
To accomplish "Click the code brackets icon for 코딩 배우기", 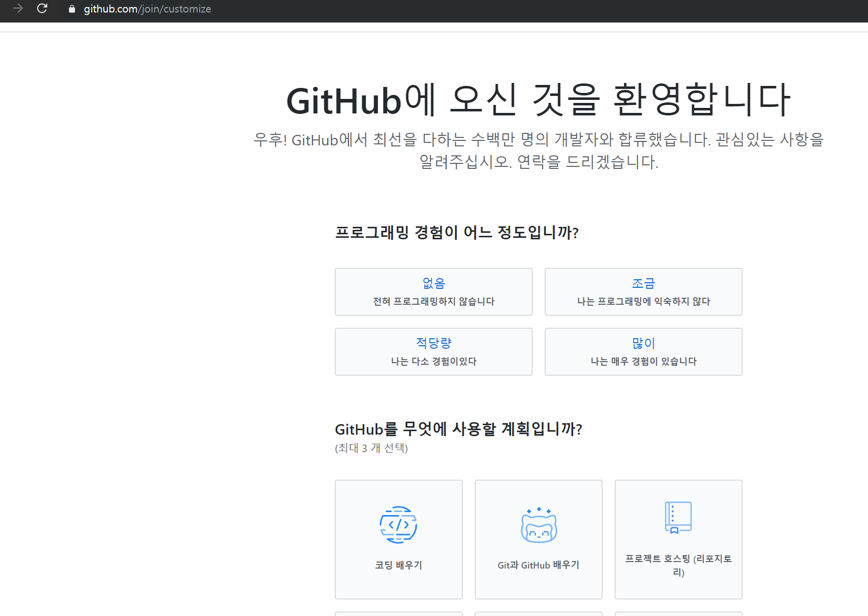I will [398, 525].
